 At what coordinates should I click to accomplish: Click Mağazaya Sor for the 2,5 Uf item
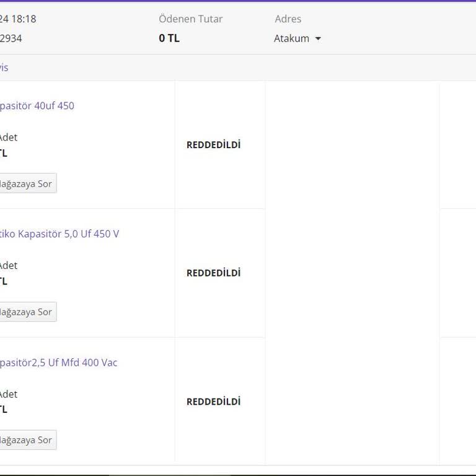(x=28, y=440)
